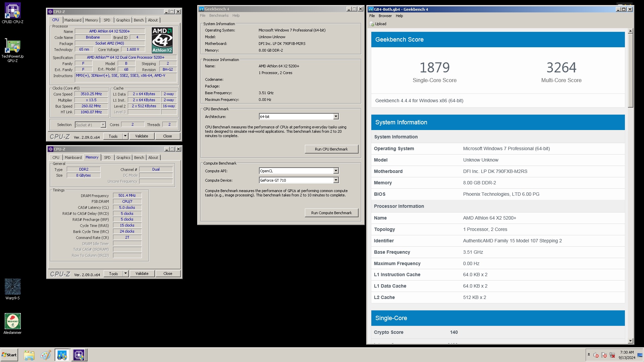Open File menu in Geekbench 4 window
The height and width of the screenshot is (362, 644).
pyautogui.click(x=203, y=15)
